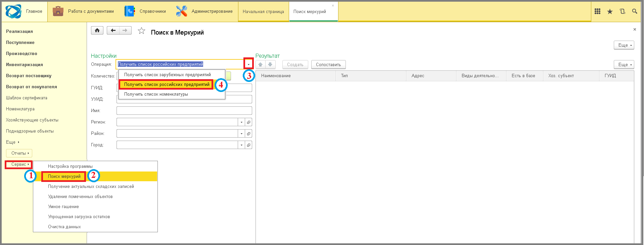The image size is (644, 245).
Task: Expand the Отчеты submenu button
Action: [x=19, y=153]
